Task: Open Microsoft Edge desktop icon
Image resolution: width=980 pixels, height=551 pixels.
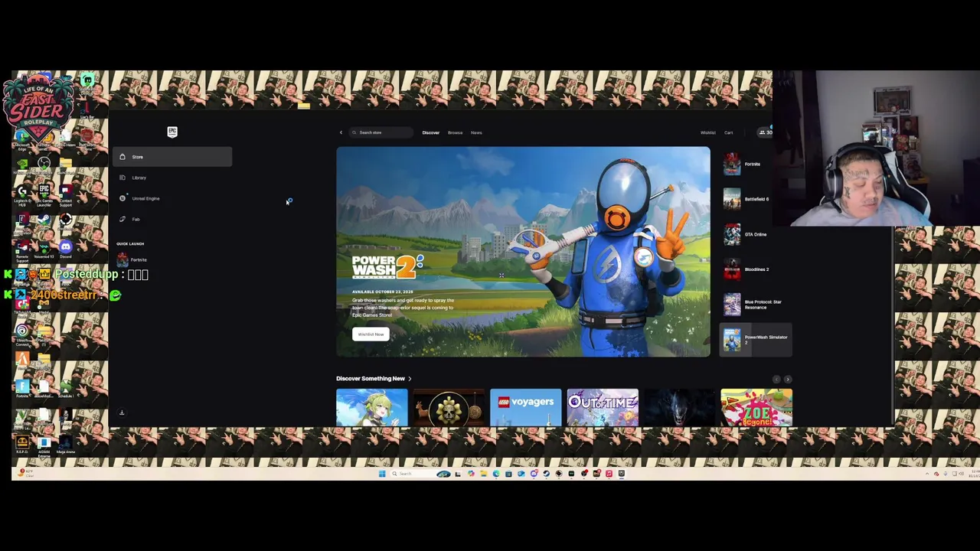Action: pos(22,140)
